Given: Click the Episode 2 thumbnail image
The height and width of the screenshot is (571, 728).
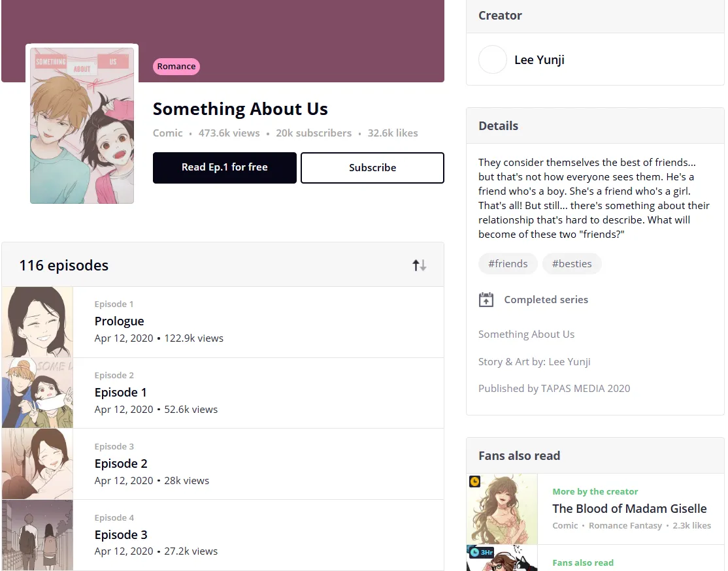Looking at the screenshot, I should click(x=37, y=464).
